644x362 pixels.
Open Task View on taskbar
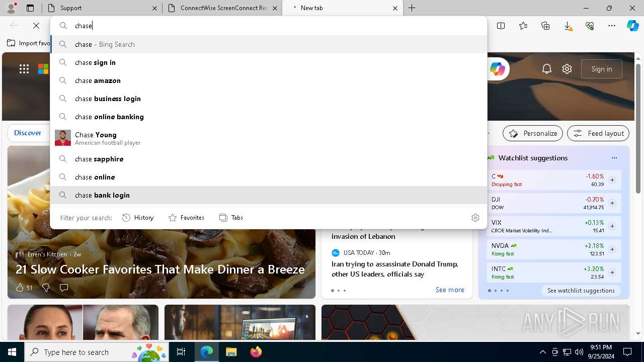point(181,352)
